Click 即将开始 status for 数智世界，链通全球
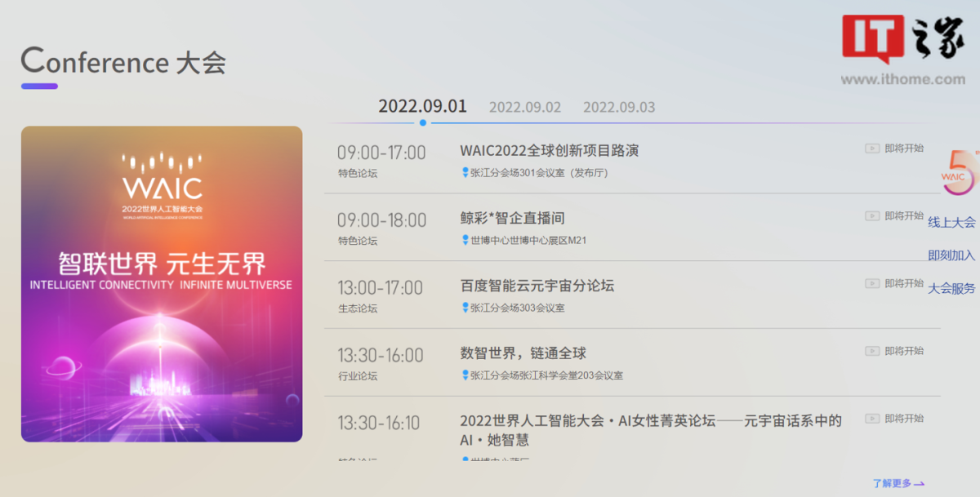The width and height of the screenshot is (980, 497). tap(904, 351)
